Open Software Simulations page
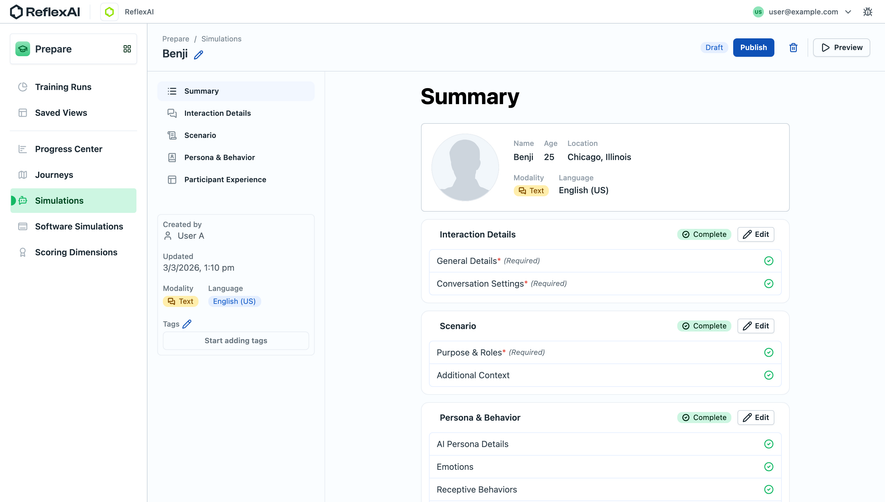Image resolution: width=885 pixels, height=502 pixels. (x=73, y=226)
